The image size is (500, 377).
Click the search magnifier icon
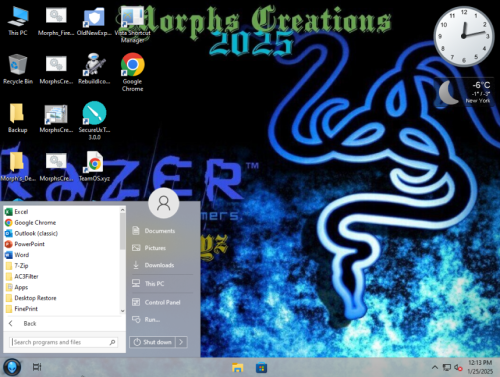[113, 342]
